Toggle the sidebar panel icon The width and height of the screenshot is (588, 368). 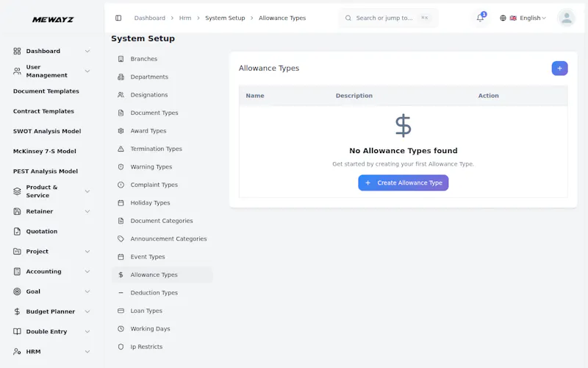coord(118,18)
